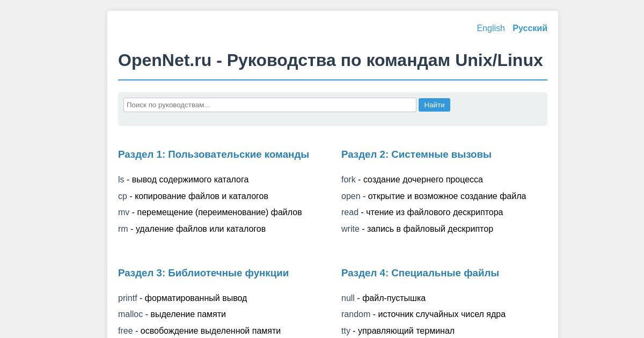View the fork system call manual
The height and width of the screenshot is (338, 644).
click(x=348, y=180)
